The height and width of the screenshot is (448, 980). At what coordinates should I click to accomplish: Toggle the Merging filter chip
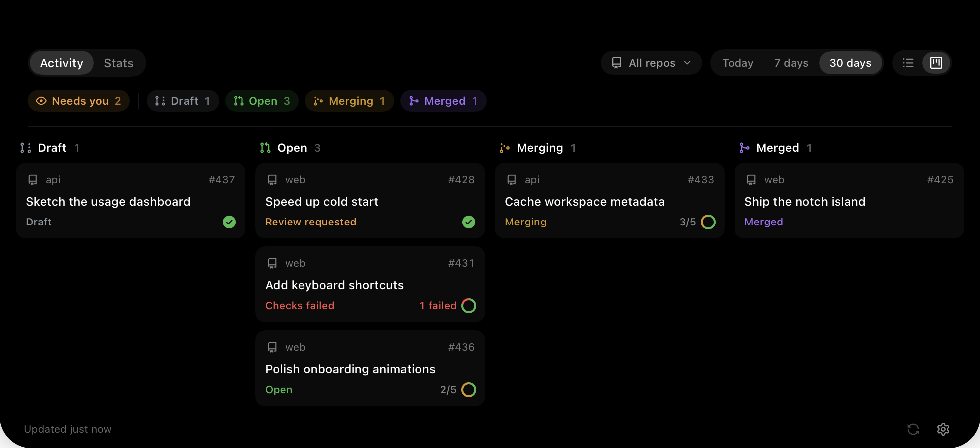pyautogui.click(x=349, y=101)
